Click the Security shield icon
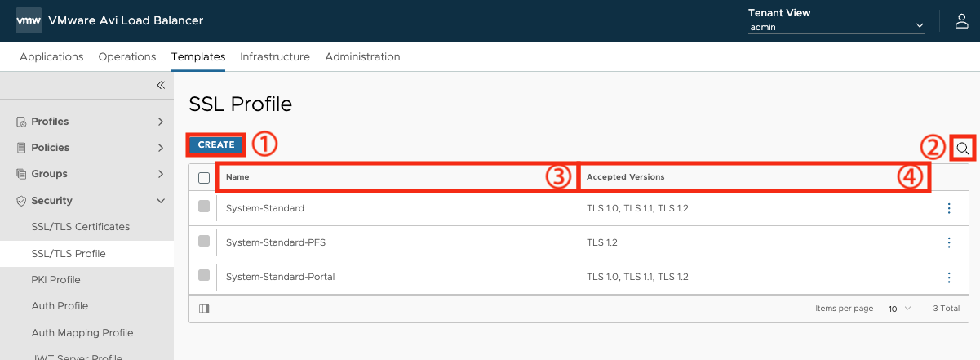The height and width of the screenshot is (360, 980). (21, 201)
